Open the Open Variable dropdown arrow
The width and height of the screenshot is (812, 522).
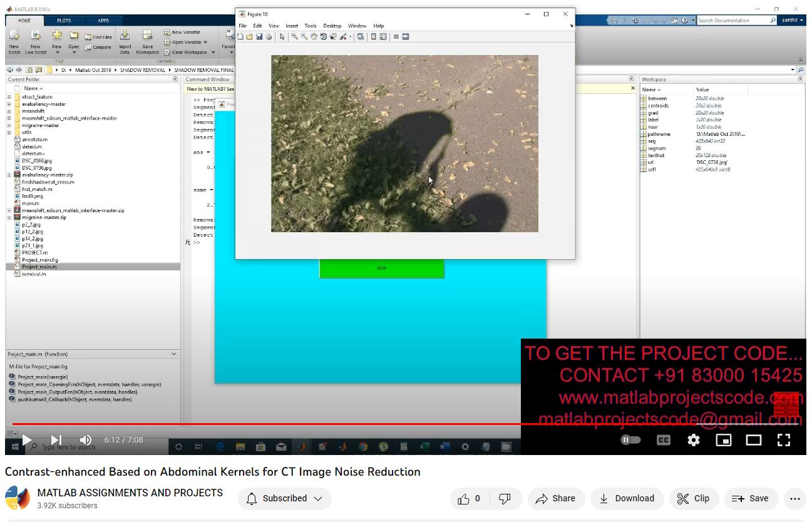pyautogui.click(x=206, y=43)
